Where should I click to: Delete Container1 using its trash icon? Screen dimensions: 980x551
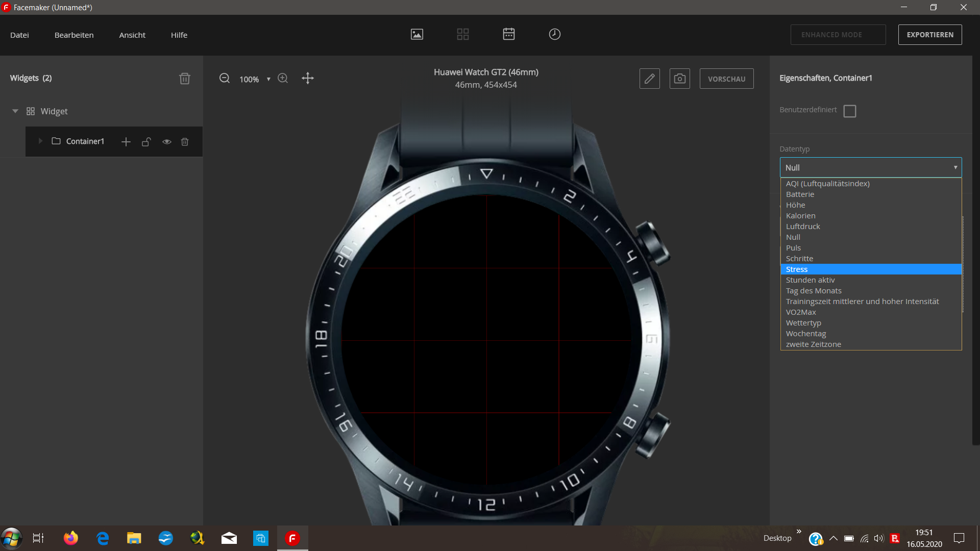[185, 142]
